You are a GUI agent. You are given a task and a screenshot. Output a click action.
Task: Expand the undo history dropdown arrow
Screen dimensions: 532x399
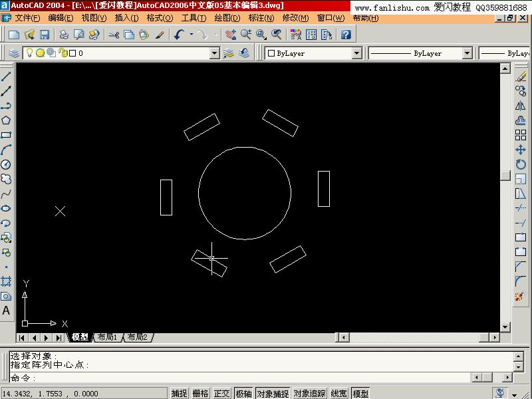(x=192, y=35)
